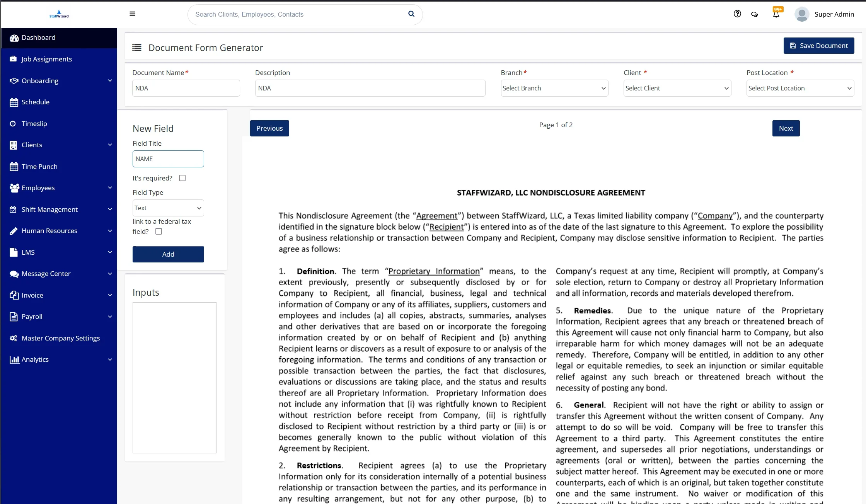This screenshot has height=504, width=866.
Task: Open the Select Branch dropdown
Action: tap(554, 88)
